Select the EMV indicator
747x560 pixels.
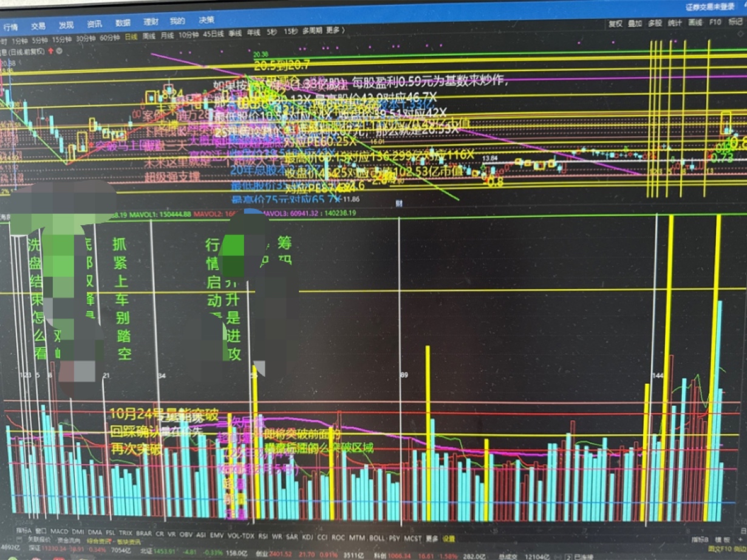[217, 534]
